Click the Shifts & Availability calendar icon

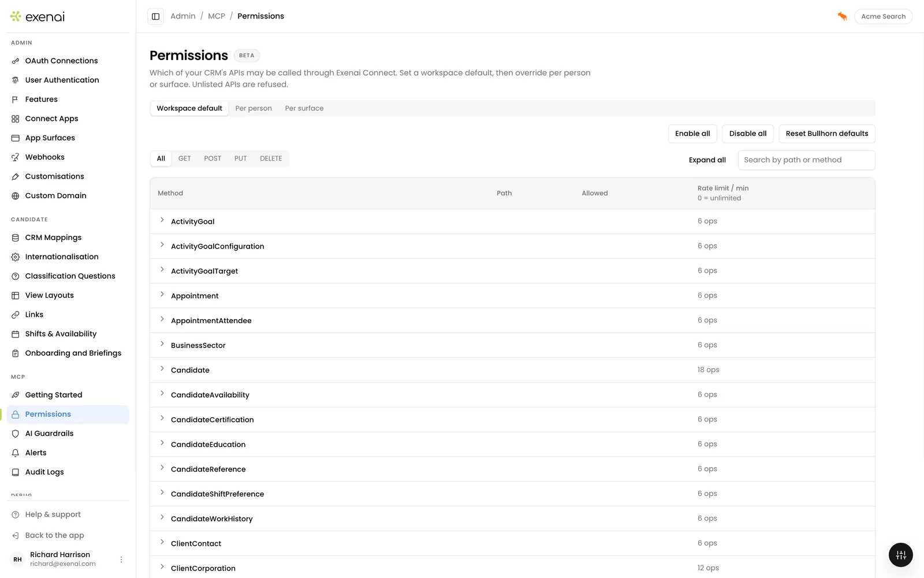coord(16,334)
